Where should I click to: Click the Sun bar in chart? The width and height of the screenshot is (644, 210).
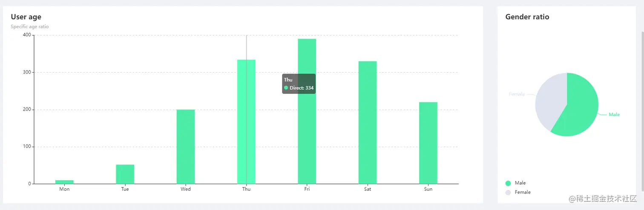click(x=428, y=143)
